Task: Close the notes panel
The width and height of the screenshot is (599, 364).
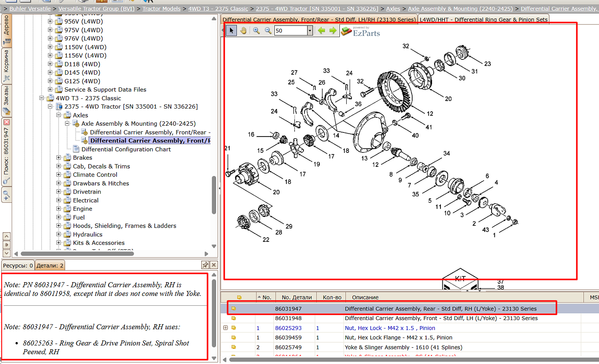Action: click(x=214, y=265)
